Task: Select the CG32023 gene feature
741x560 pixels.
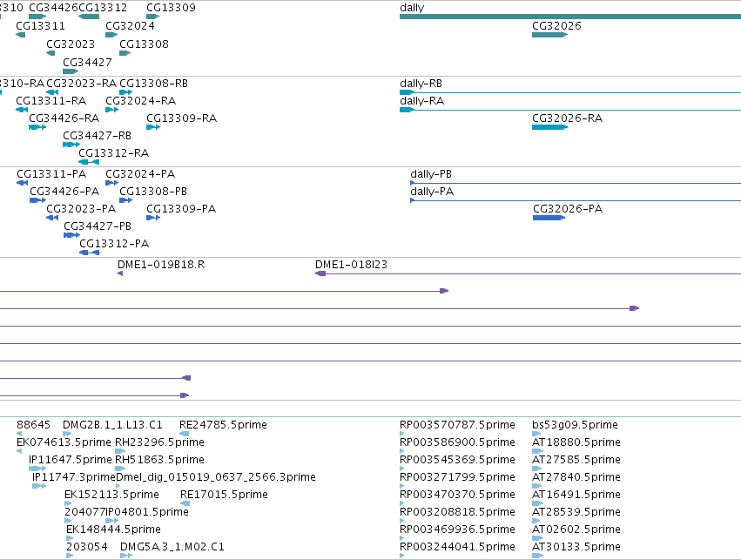Action: 51,53
